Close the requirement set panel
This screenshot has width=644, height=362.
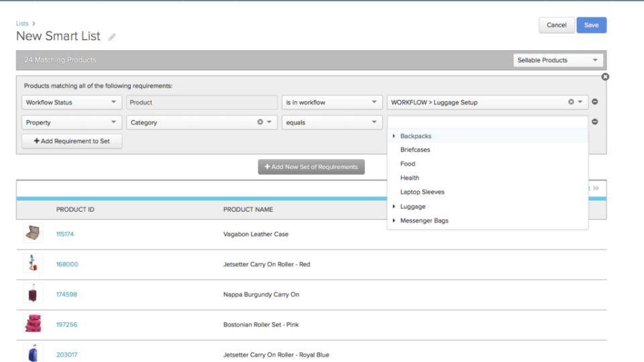click(x=605, y=76)
